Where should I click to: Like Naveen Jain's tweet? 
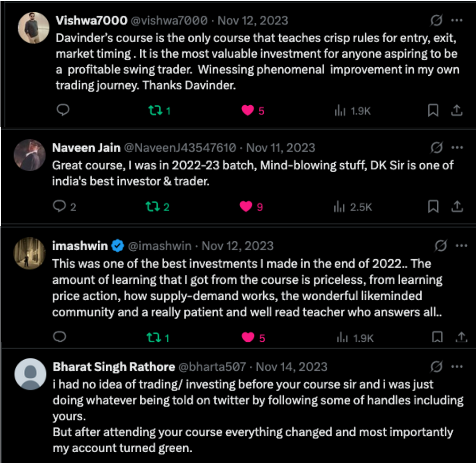246,206
